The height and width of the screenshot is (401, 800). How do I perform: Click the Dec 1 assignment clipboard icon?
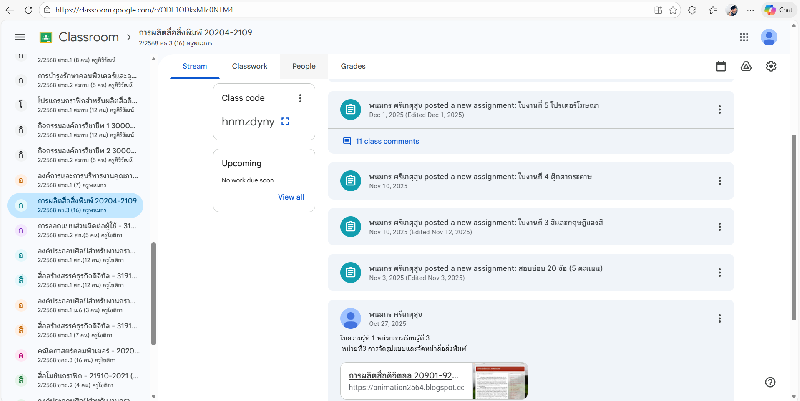click(x=350, y=110)
